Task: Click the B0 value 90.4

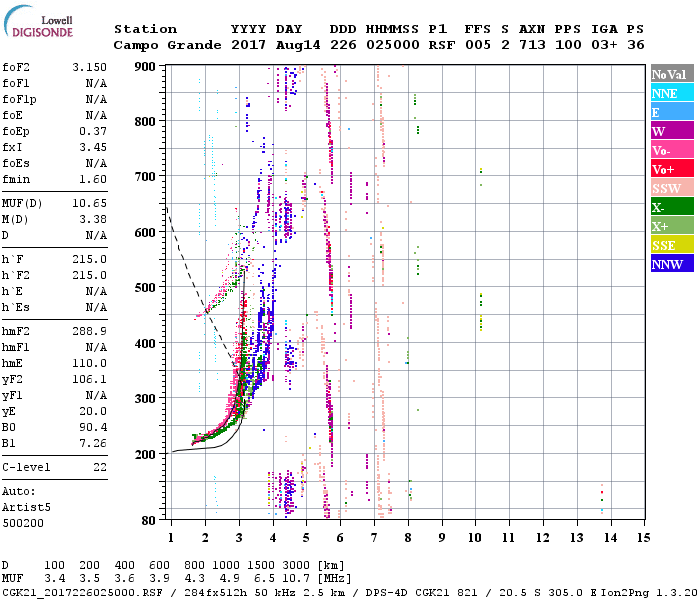Action: [x=93, y=427]
